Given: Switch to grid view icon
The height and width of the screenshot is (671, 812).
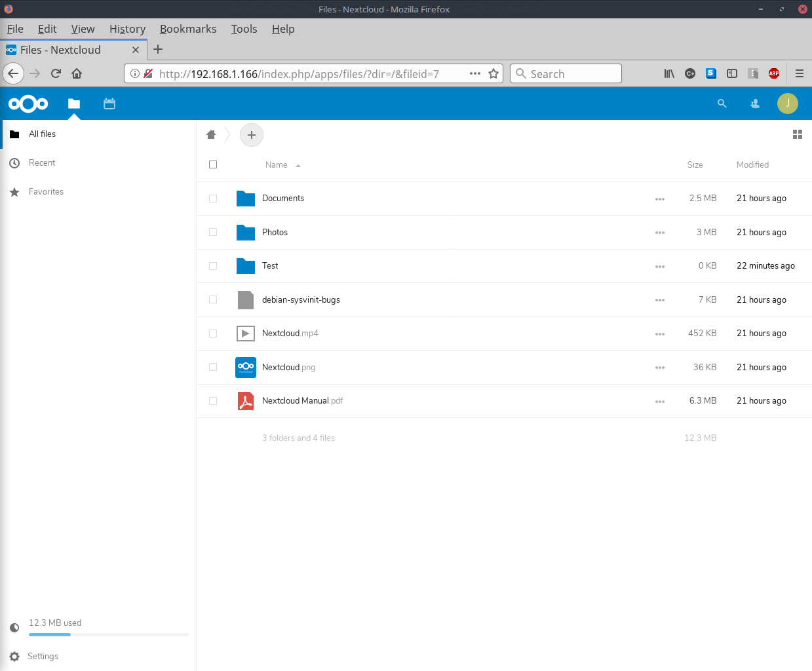Looking at the screenshot, I should [x=798, y=134].
